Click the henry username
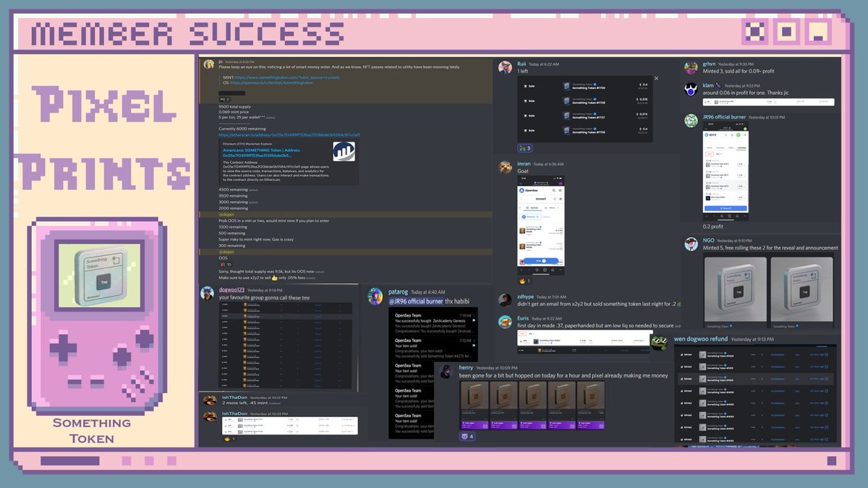 [x=466, y=368]
